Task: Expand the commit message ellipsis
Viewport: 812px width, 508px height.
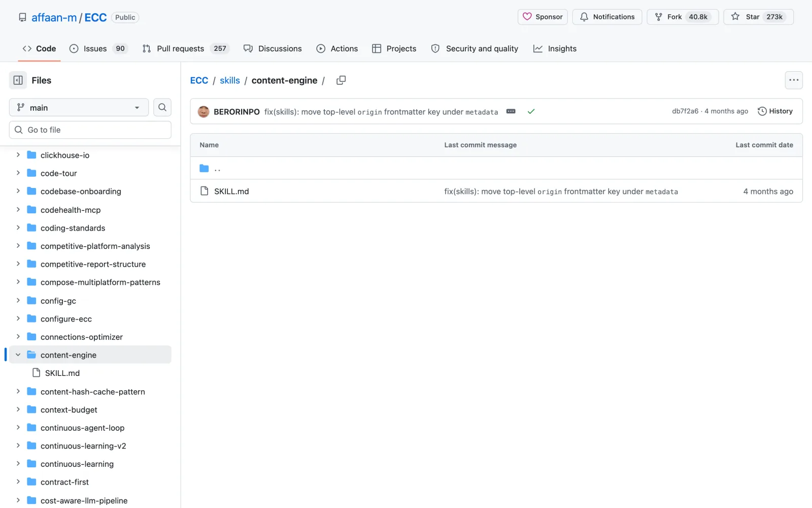Action: pyautogui.click(x=511, y=111)
